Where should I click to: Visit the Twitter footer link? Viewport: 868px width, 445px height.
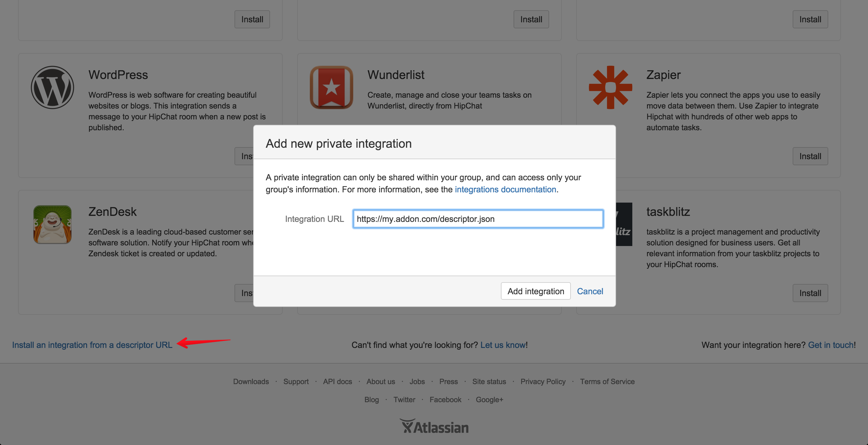pos(404,400)
